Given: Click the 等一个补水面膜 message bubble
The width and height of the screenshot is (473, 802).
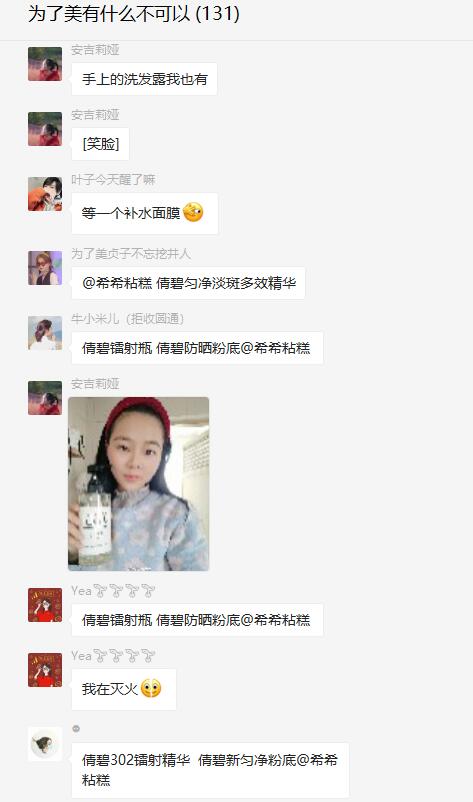Looking at the screenshot, I should (145, 214).
